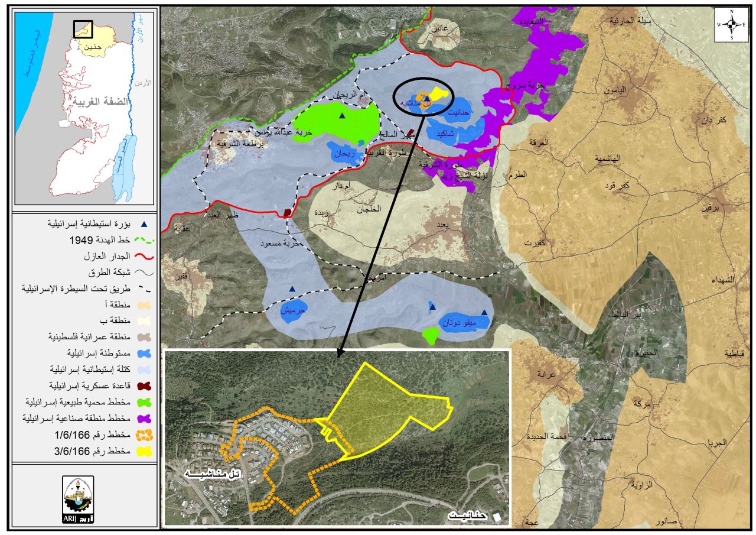The image size is (756, 535).
Task: Click the green dashed 1949 Armistice Line symbol
Action: [x=146, y=241]
